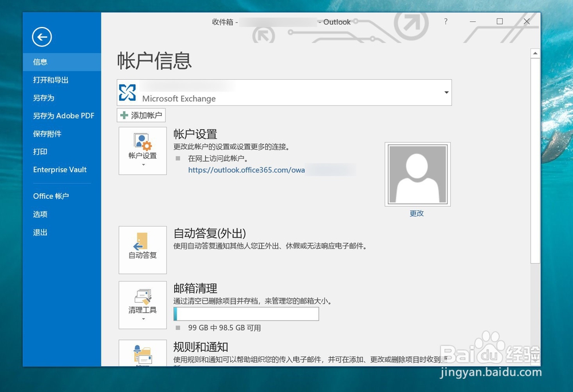Click the vertical scrollbar thumb
The image size is (573, 392).
[x=535, y=160]
